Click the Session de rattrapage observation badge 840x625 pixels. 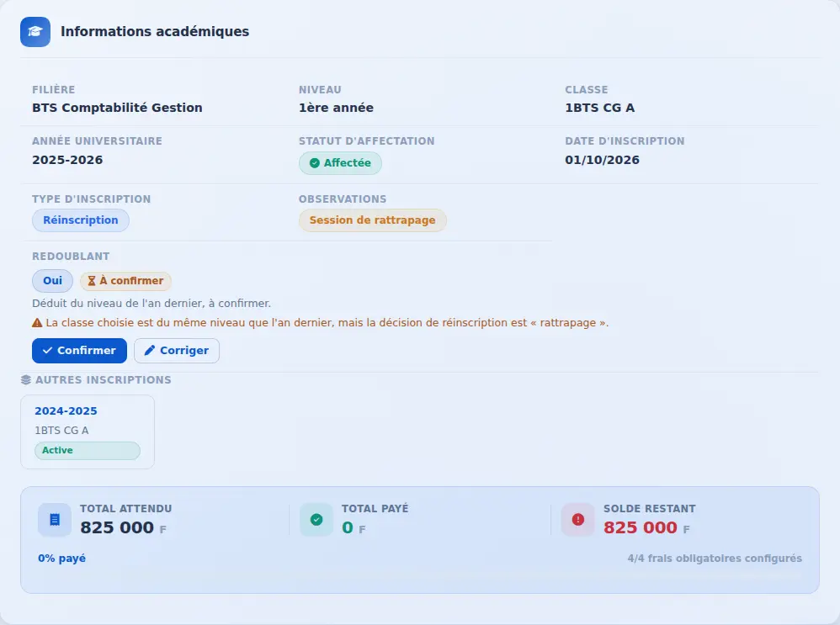click(x=372, y=220)
